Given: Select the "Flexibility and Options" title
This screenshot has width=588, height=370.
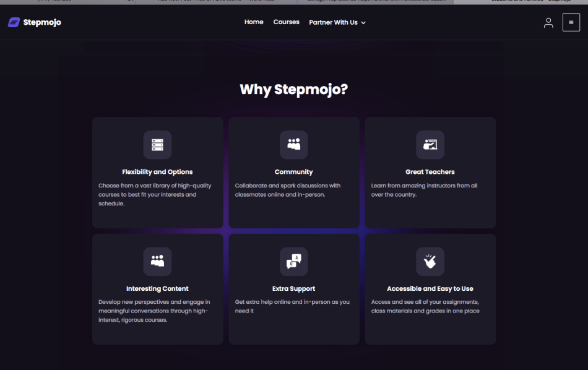Looking at the screenshot, I should point(157,171).
